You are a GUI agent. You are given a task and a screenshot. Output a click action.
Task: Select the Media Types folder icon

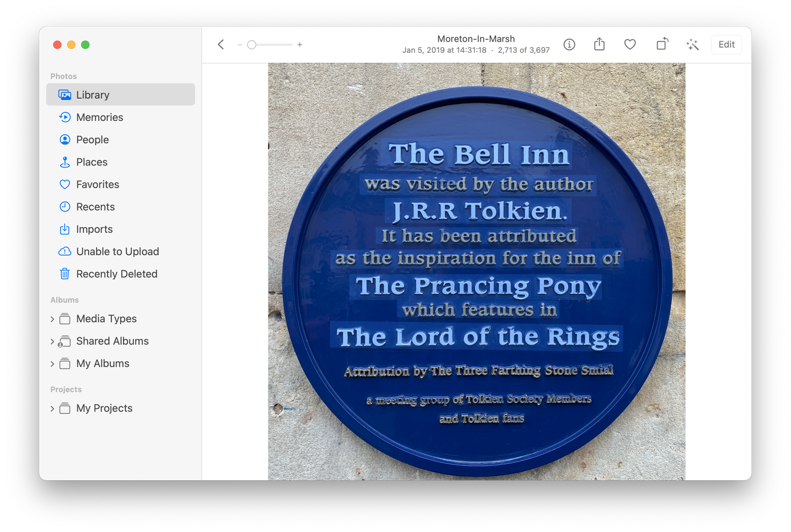tap(65, 318)
